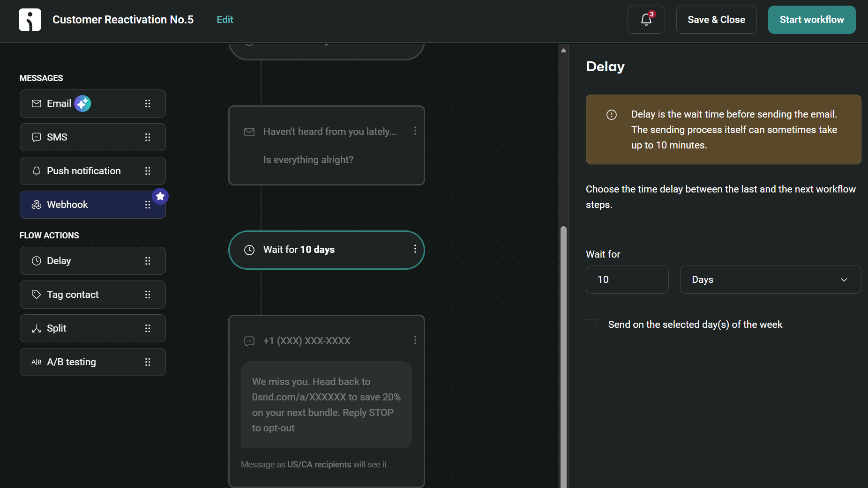Click the SMS message preview bubble
This screenshot has height=488, width=868.
(x=327, y=405)
